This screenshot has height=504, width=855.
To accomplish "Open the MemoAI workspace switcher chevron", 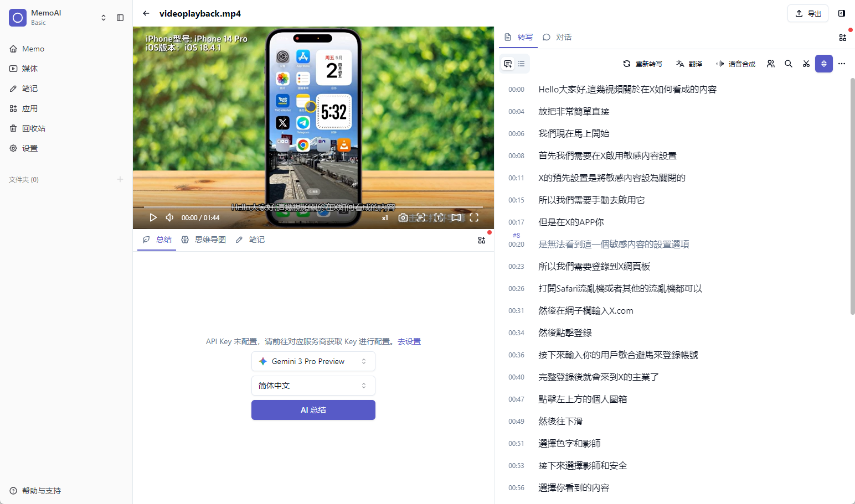I will pyautogui.click(x=104, y=17).
